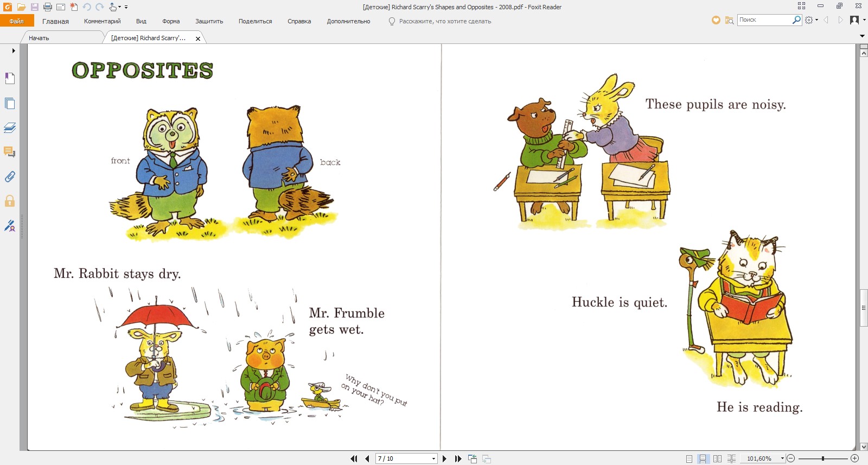Open the customize quick access toolbar arrow
Screen dimensions: 868x465
(126, 7)
